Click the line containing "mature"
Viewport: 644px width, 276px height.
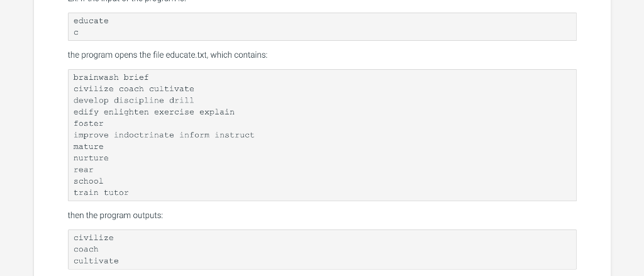coord(89,146)
